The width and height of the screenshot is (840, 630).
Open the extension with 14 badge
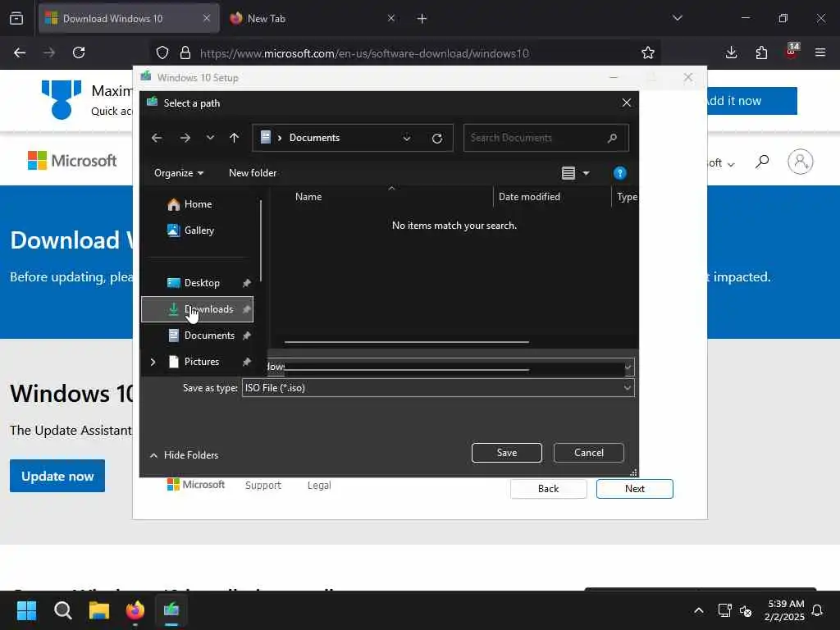[792, 52]
